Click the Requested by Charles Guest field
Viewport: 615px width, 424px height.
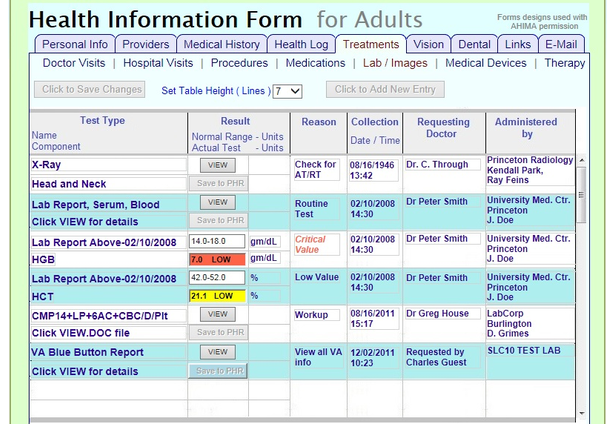(443, 357)
